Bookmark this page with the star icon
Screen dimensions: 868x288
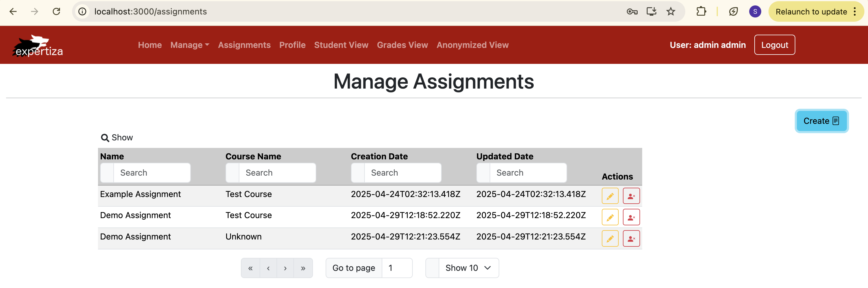click(671, 11)
